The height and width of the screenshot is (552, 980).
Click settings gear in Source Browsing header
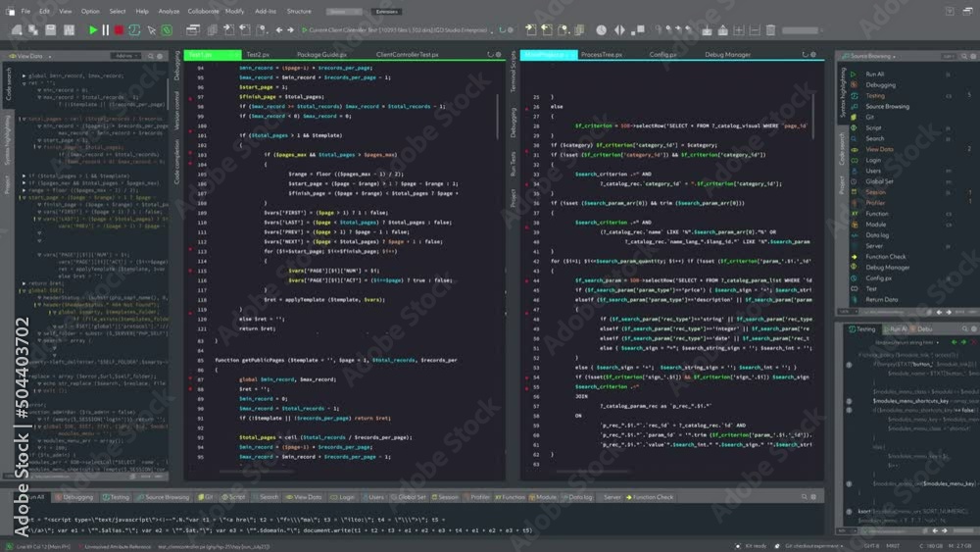coord(973,56)
